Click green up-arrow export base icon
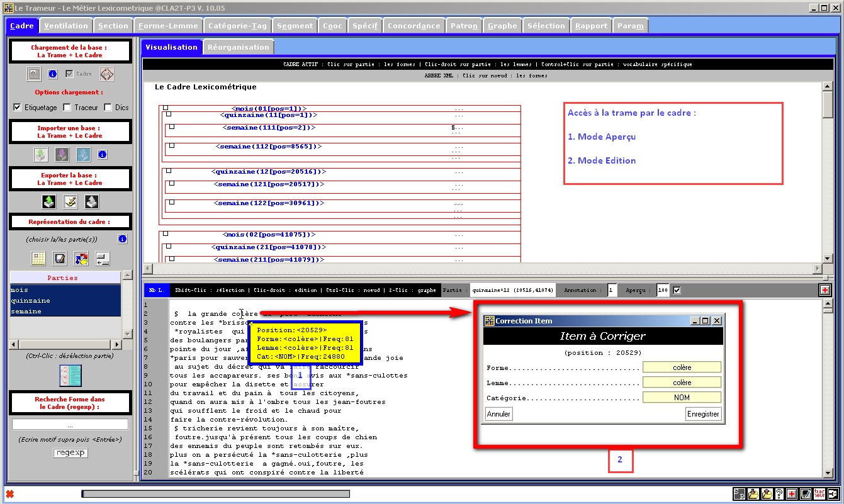844x504 pixels. [x=49, y=202]
